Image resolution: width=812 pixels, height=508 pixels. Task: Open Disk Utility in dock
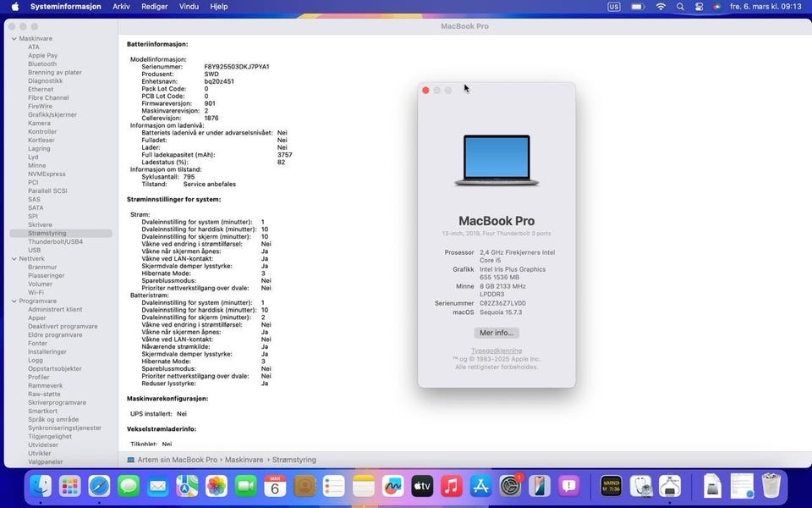pos(640,486)
